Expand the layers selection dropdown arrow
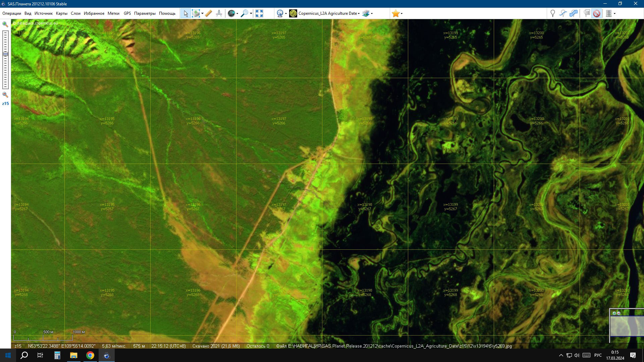Viewport: 644px width, 362px height. 372,14
